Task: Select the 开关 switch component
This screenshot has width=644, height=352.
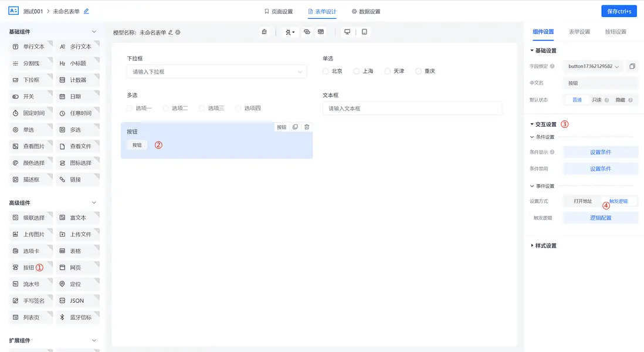Action: [29, 96]
